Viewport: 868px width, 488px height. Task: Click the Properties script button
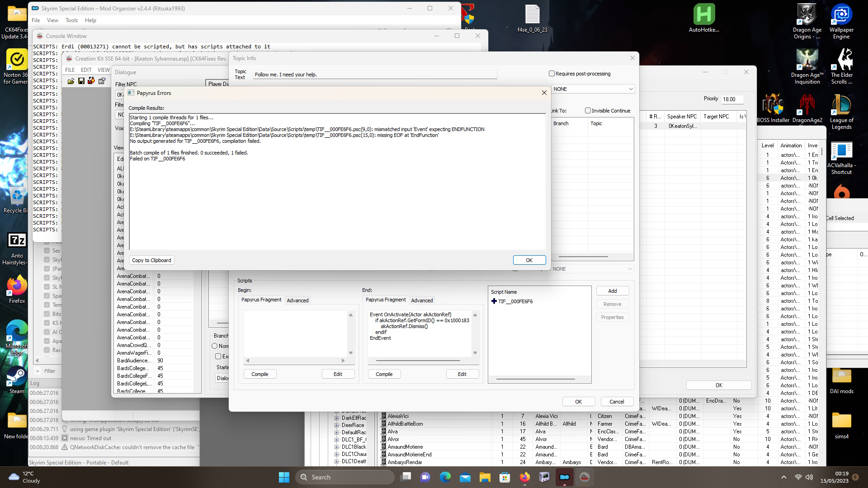tap(612, 316)
